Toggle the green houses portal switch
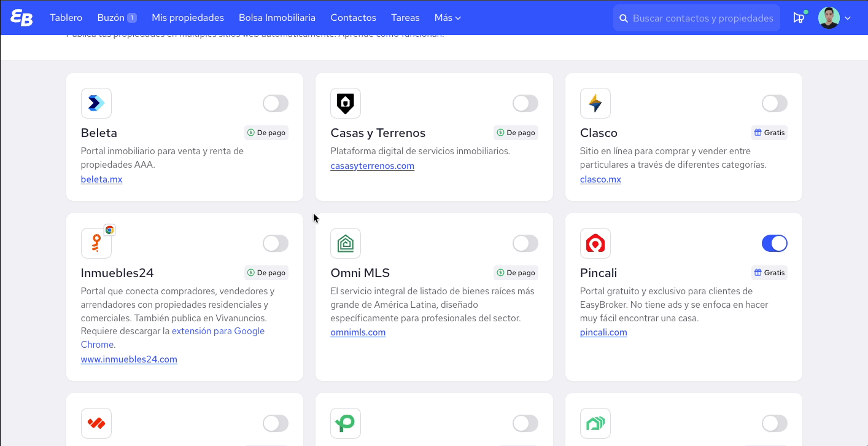This screenshot has height=446, width=868. click(775, 423)
